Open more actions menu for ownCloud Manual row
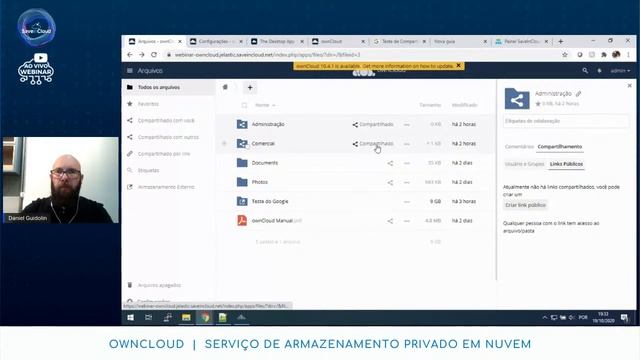Image resolution: width=640 pixels, height=360 pixels. [x=407, y=221]
